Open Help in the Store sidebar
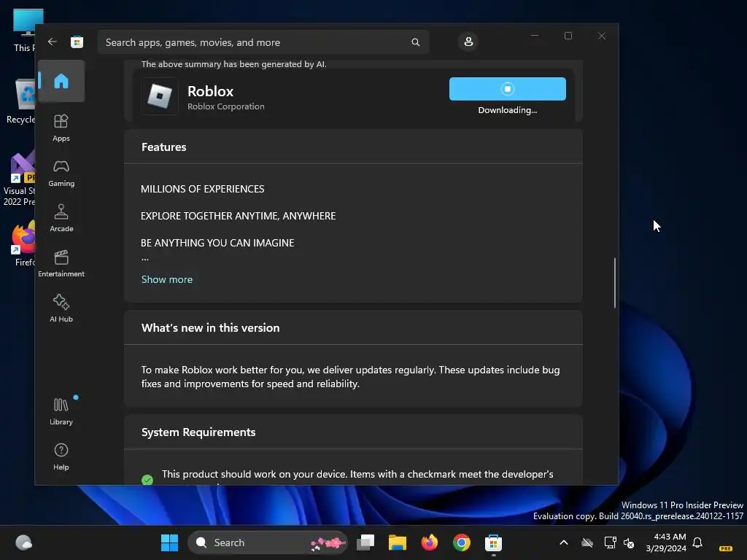The width and height of the screenshot is (747, 560). coord(61,457)
